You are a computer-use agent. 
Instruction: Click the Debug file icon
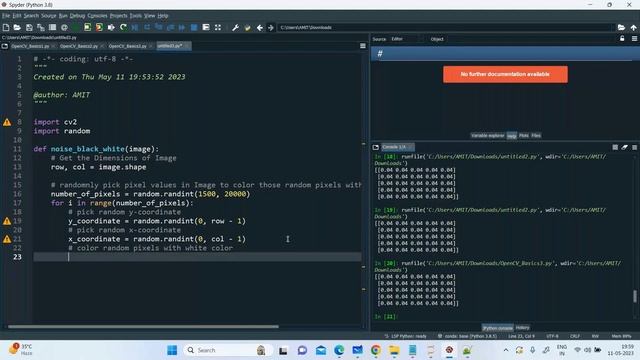135,27
